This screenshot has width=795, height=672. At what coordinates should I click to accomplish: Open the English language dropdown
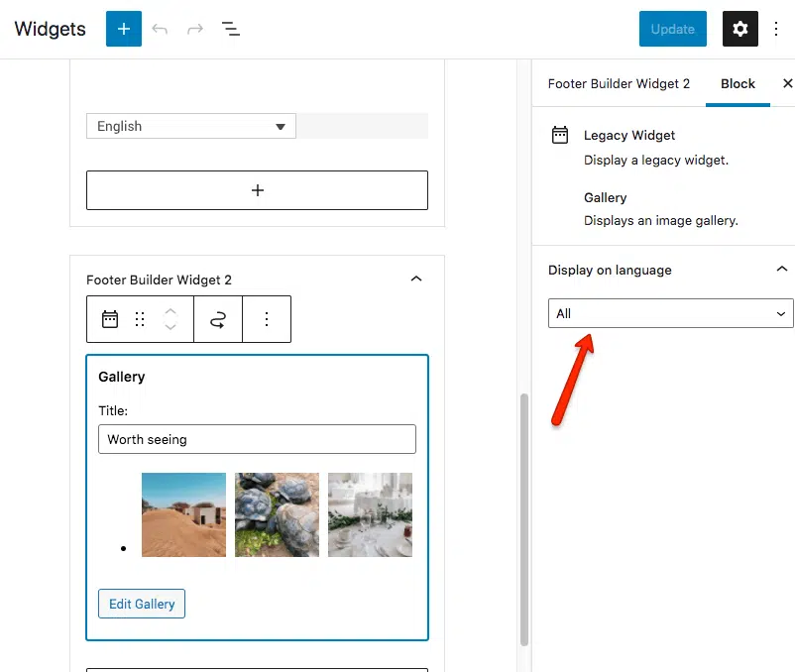(191, 126)
